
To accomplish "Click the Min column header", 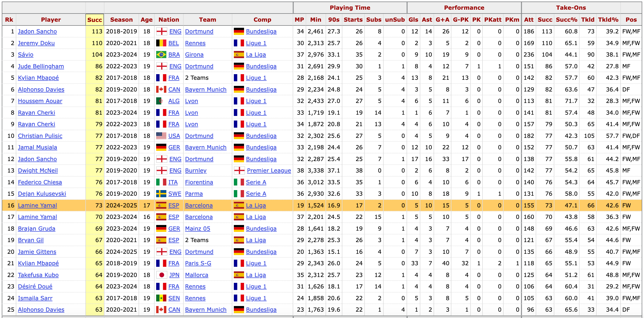I will click(316, 20).
